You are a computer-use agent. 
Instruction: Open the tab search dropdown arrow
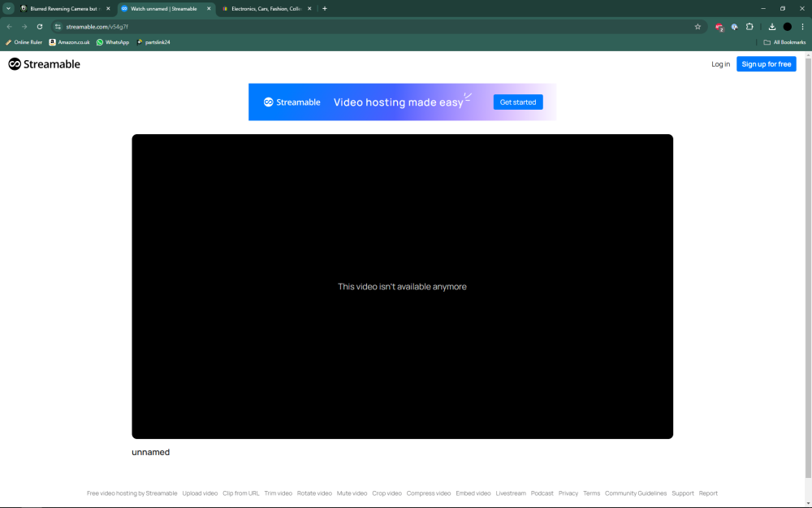(x=8, y=8)
